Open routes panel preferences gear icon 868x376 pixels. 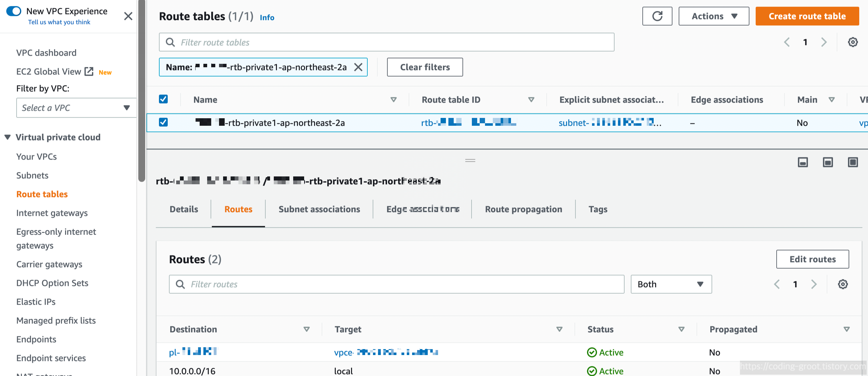click(x=842, y=284)
